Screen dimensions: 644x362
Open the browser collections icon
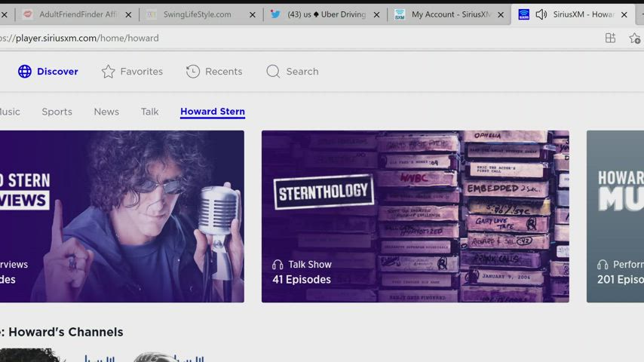click(610, 38)
